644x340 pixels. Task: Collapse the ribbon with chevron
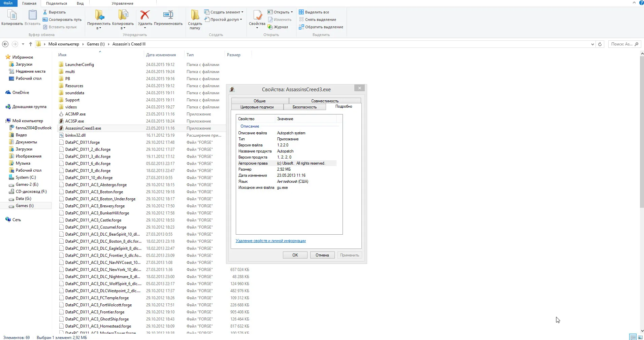634,3
